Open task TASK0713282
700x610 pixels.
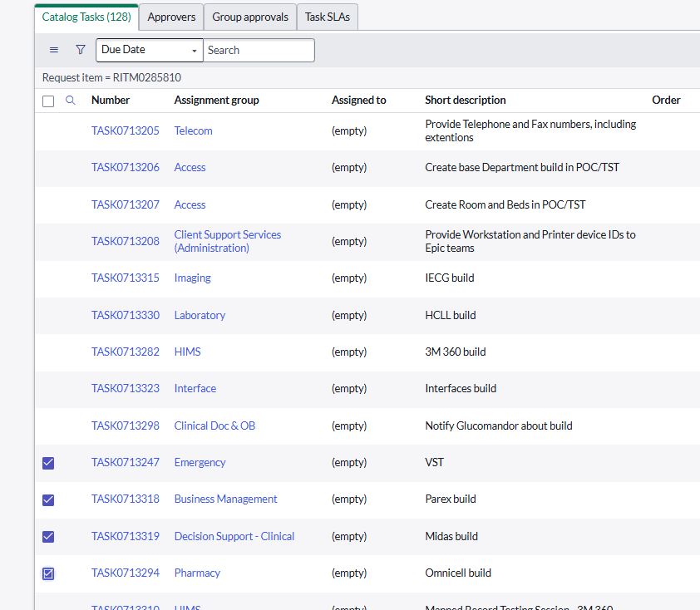click(x=126, y=352)
